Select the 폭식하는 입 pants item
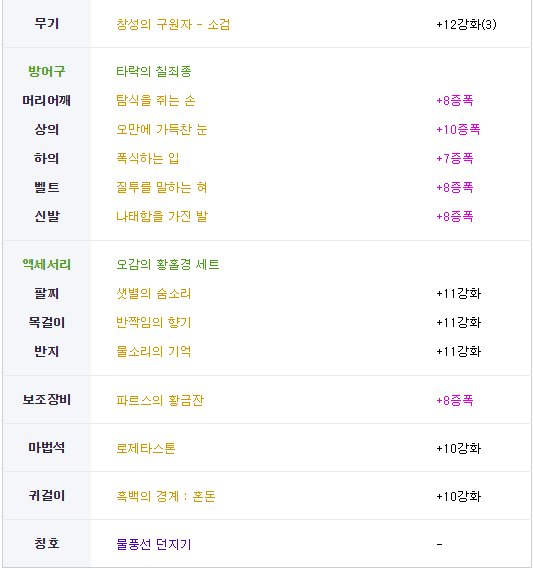The image size is (533, 569). click(x=148, y=159)
